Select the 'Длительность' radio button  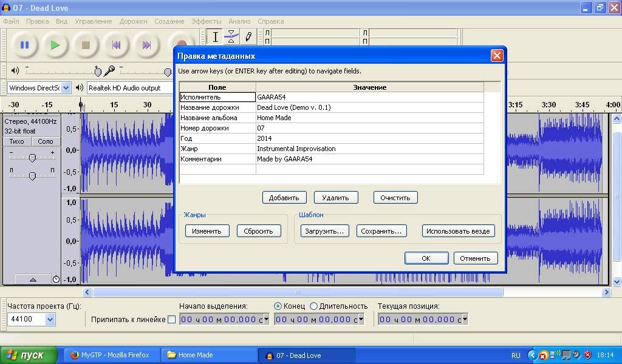[313, 306]
